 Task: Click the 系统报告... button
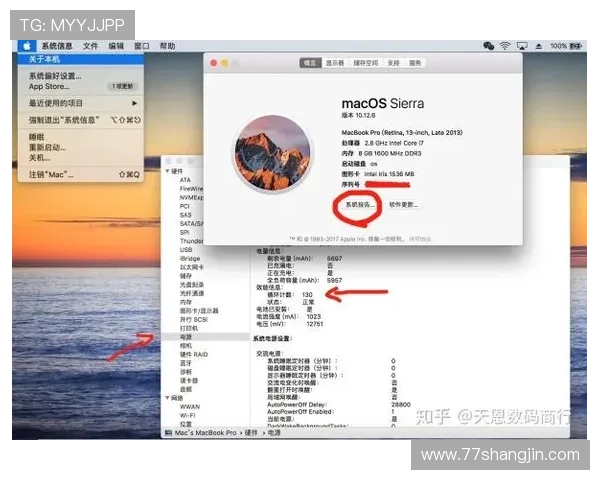pyautogui.click(x=360, y=205)
